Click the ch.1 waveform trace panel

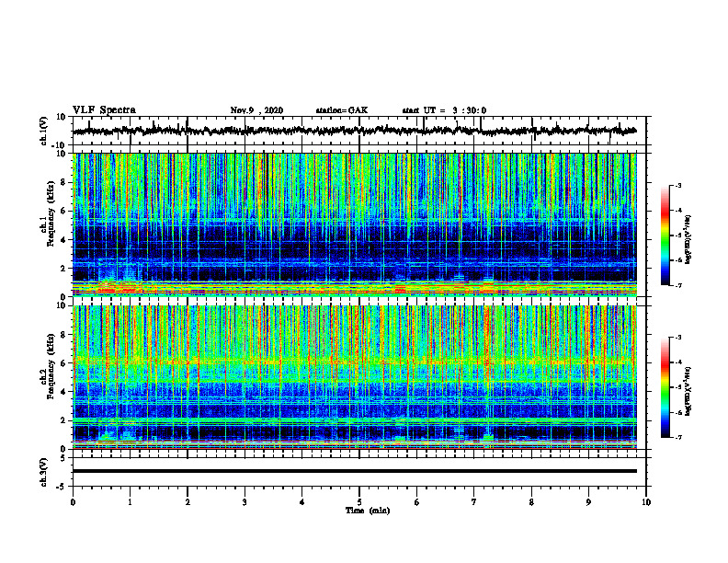click(x=359, y=131)
